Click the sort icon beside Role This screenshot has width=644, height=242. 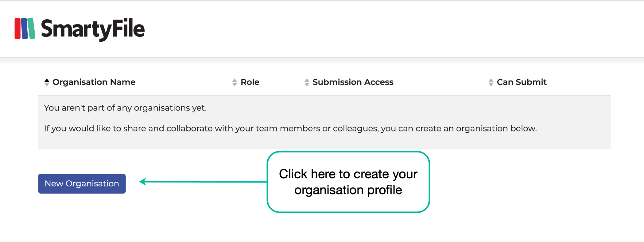coord(235,82)
